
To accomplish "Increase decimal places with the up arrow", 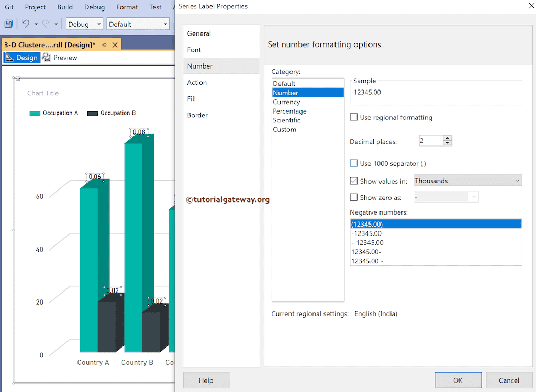I will [x=448, y=138].
